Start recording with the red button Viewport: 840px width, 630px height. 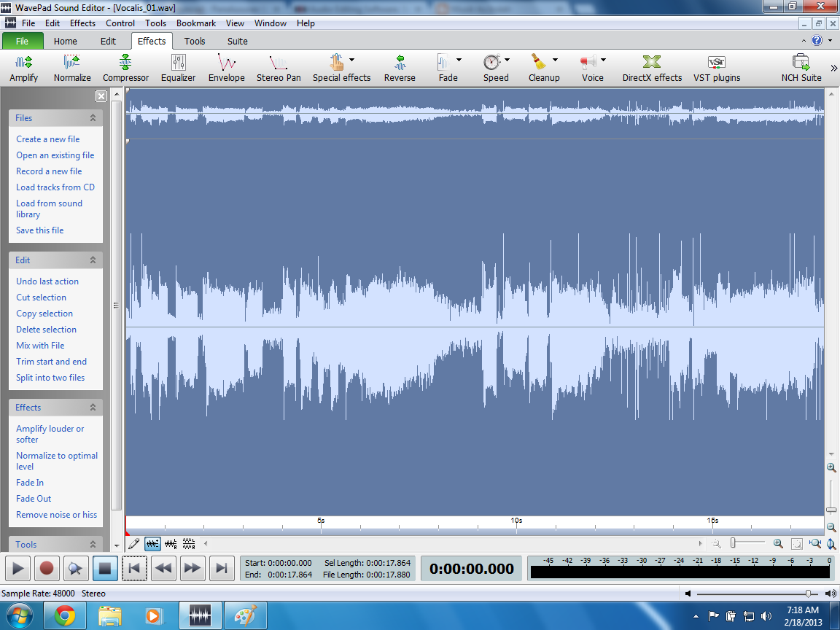(47, 569)
